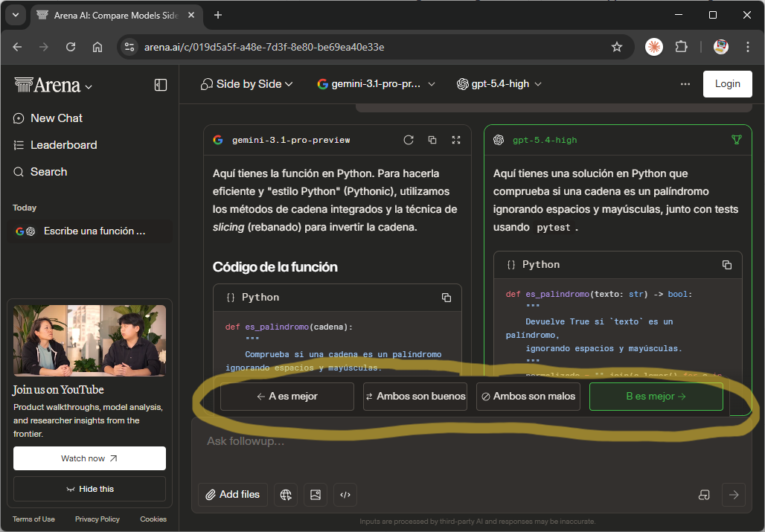Image resolution: width=765 pixels, height=532 pixels.
Task: Toggle web search globe icon
Action: tap(286, 495)
